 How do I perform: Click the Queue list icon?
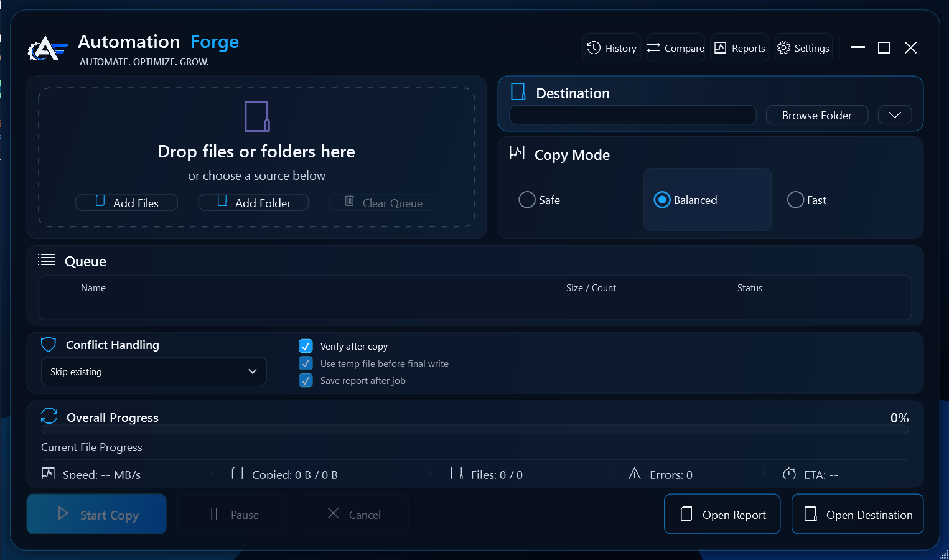pos(47,259)
